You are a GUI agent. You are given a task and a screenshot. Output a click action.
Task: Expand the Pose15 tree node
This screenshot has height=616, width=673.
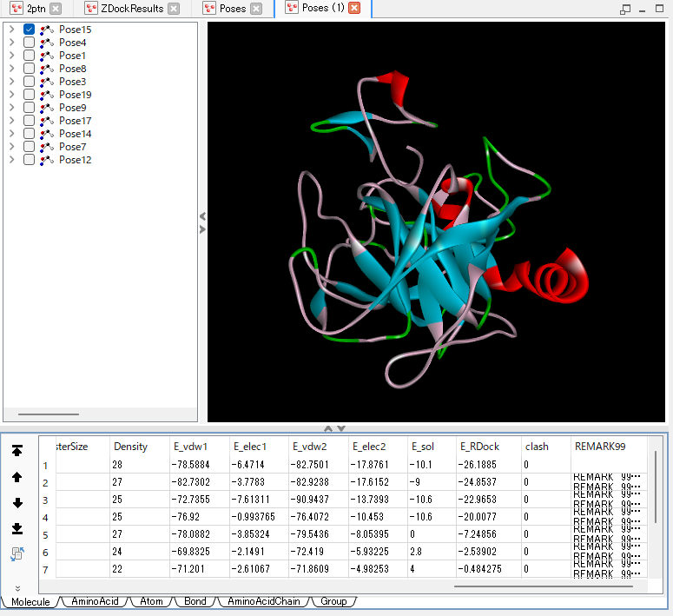tap(10, 30)
